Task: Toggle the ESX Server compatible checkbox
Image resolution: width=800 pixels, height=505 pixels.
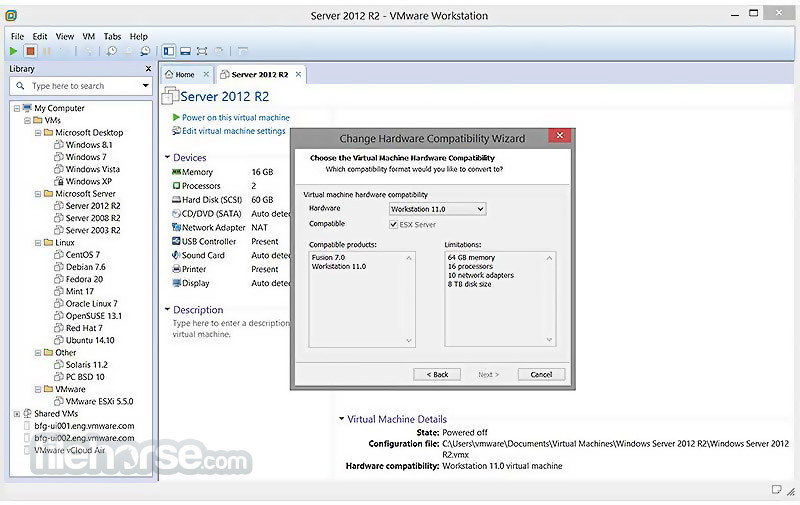Action: click(x=393, y=224)
